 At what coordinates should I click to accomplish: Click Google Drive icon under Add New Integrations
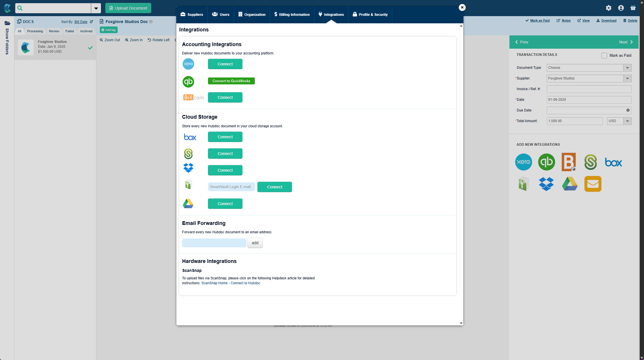(570, 184)
